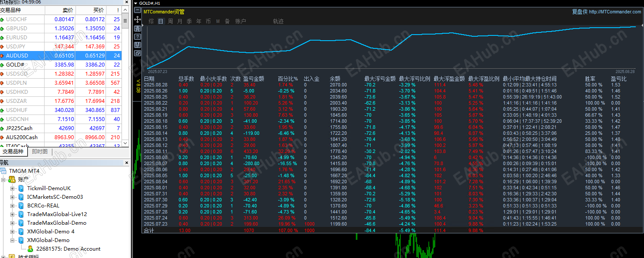Viewport: 644px width, 258px height.
Task: Click the 交易品种 symbol column header
Action: tap(22, 10)
